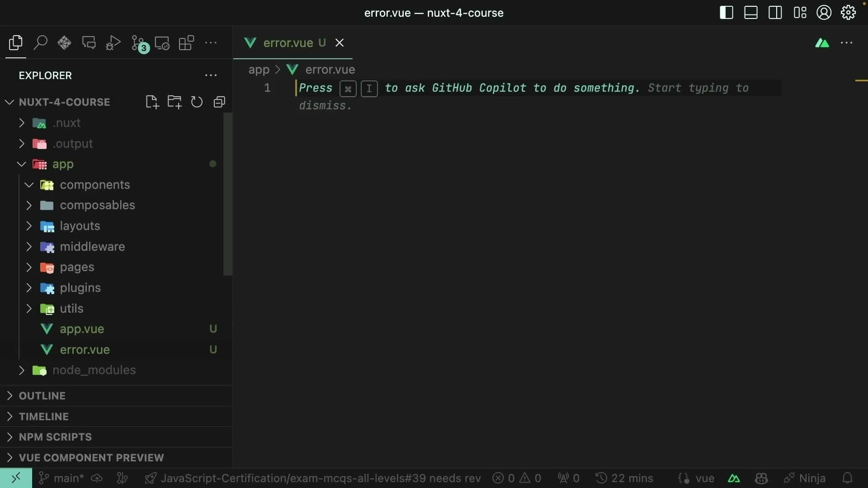This screenshot has height=488, width=868.
Task: Expand the OUTLINE section
Action: click(x=116, y=396)
